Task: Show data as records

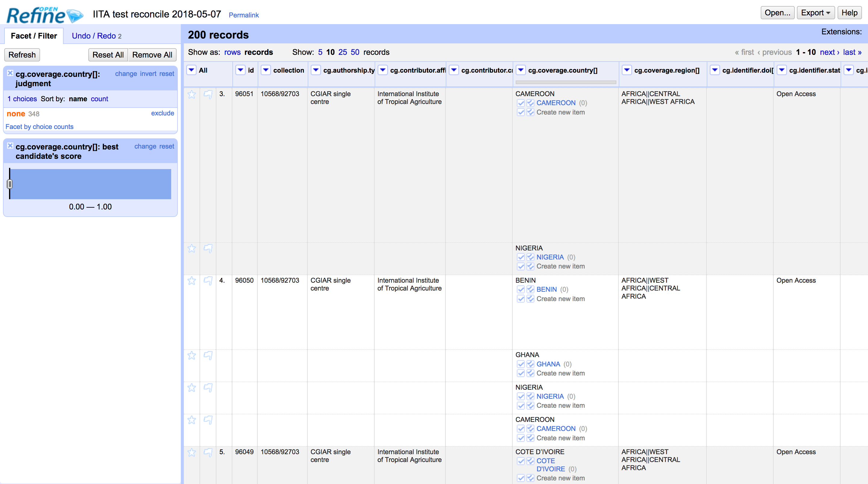Action: tap(259, 52)
